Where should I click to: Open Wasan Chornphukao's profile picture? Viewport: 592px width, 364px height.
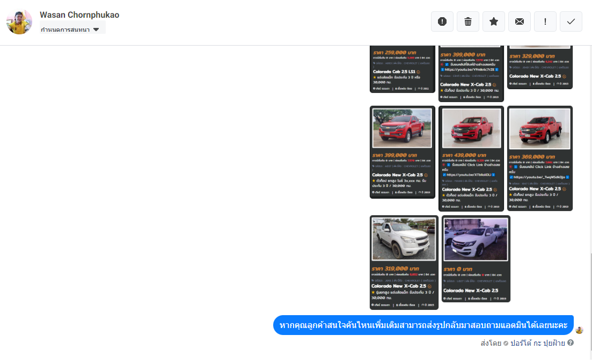click(x=19, y=21)
